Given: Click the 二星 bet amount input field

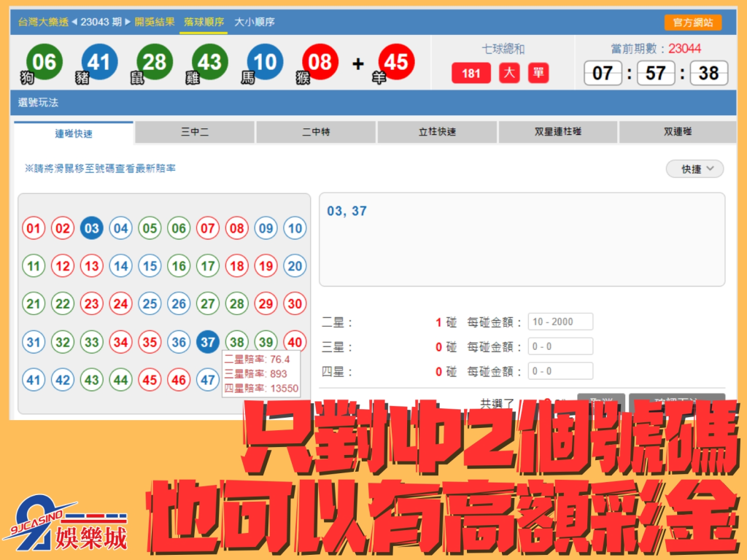Looking at the screenshot, I should [x=560, y=322].
